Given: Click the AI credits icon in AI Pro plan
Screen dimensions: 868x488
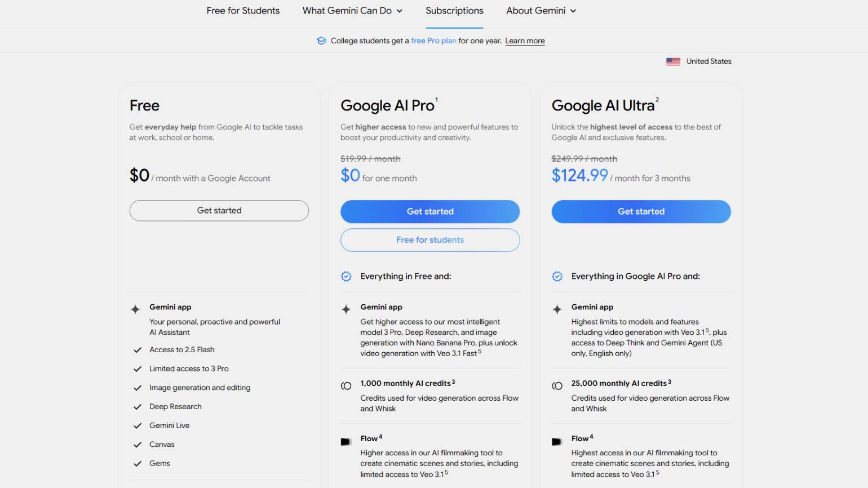Looking at the screenshot, I should 346,386.
